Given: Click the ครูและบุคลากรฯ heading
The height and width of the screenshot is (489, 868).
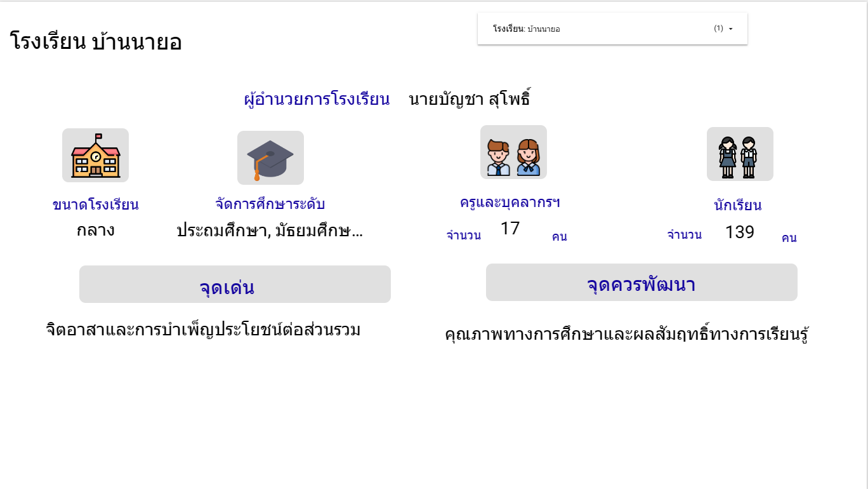Looking at the screenshot, I should (510, 203).
